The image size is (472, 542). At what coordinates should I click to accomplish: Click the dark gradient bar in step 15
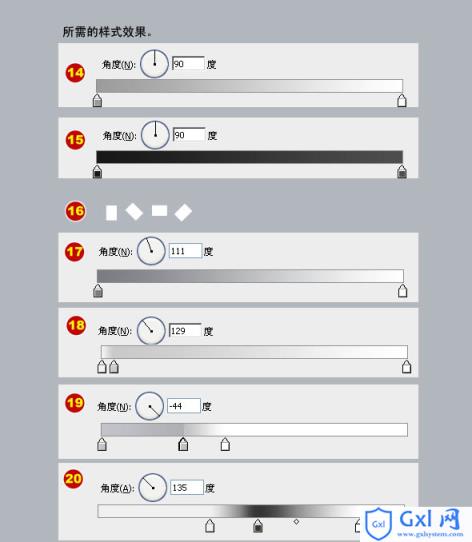[x=250, y=157]
